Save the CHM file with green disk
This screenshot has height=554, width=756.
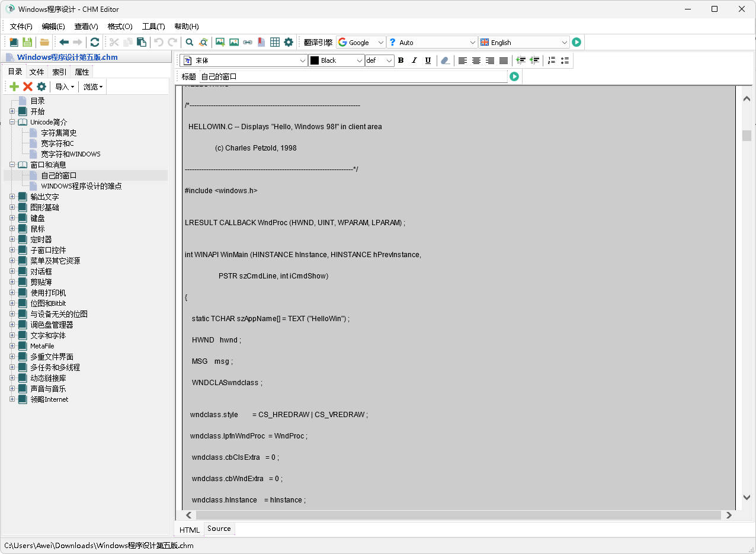click(27, 42)
